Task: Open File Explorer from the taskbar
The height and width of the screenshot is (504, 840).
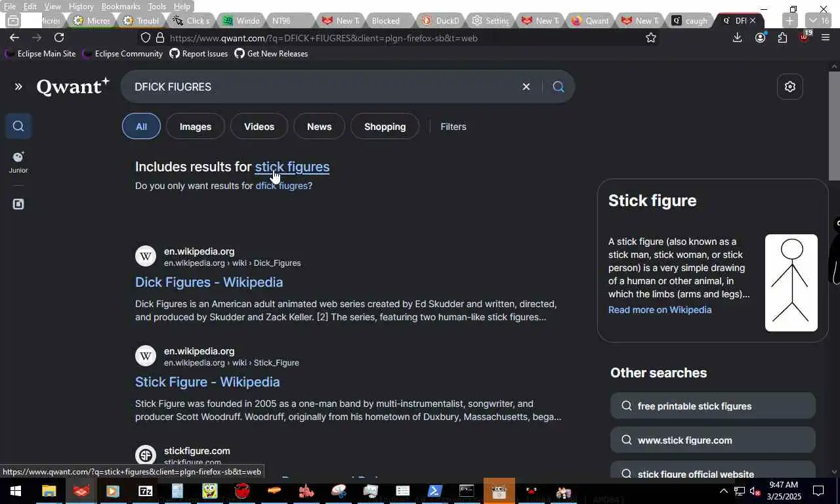Action: tap(49, 491)
